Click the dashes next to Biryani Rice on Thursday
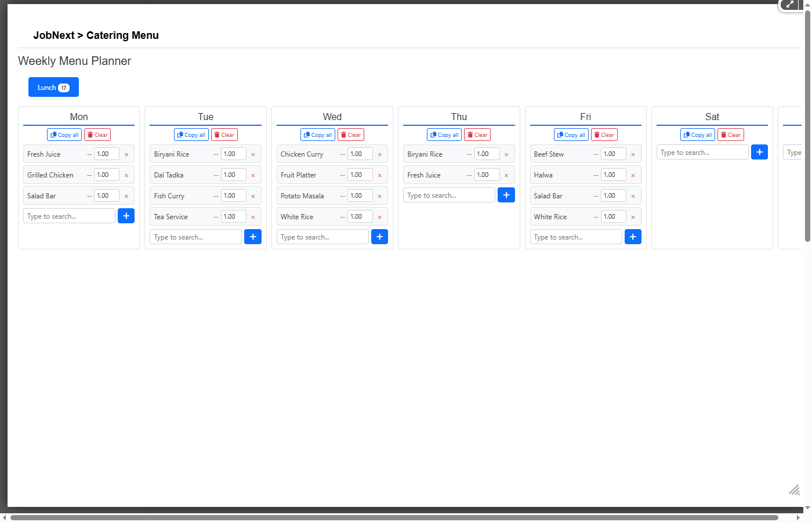Viewport: 812px width, 522px height. tap(469, 154)
